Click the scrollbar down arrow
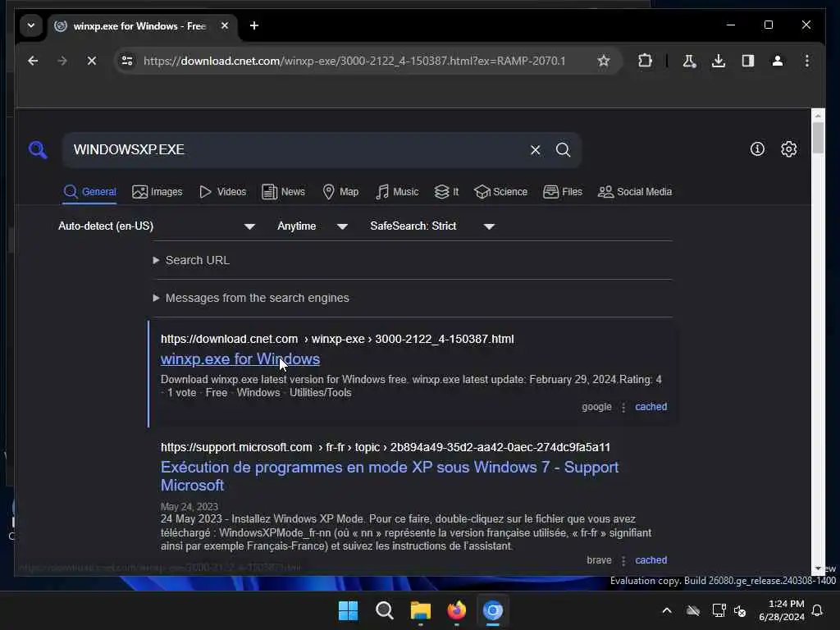 click(x=818, y=568)
